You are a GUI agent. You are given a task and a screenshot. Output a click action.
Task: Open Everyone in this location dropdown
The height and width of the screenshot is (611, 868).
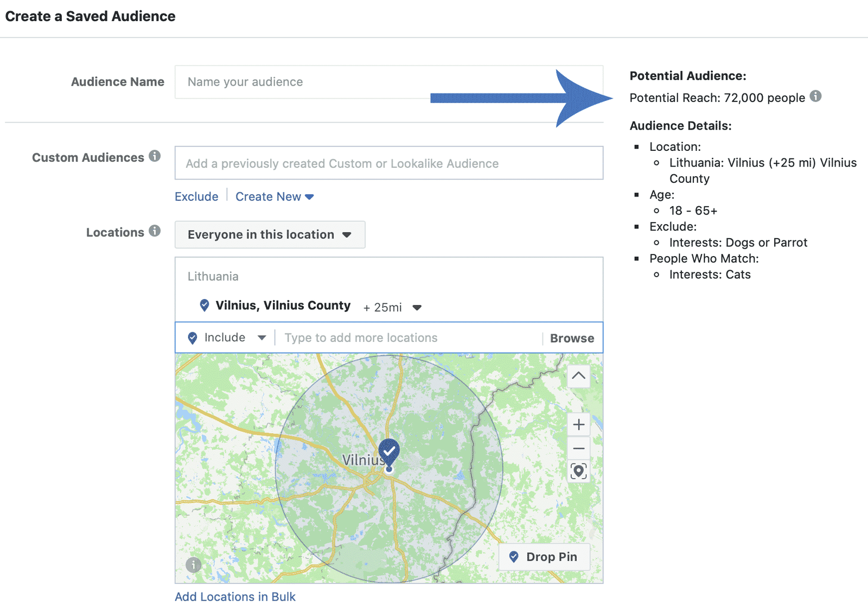[270, 234]
